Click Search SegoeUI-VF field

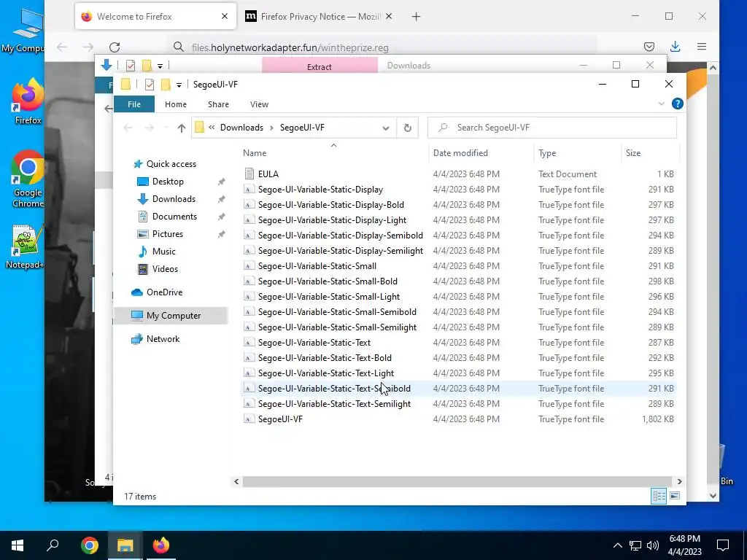pos(551,128)
